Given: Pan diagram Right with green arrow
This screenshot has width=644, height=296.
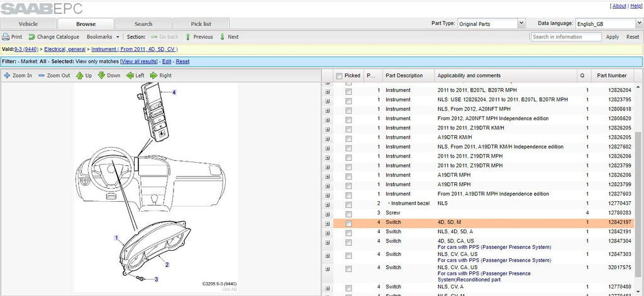Looking at the screenshot, I should tap(153, 75).
